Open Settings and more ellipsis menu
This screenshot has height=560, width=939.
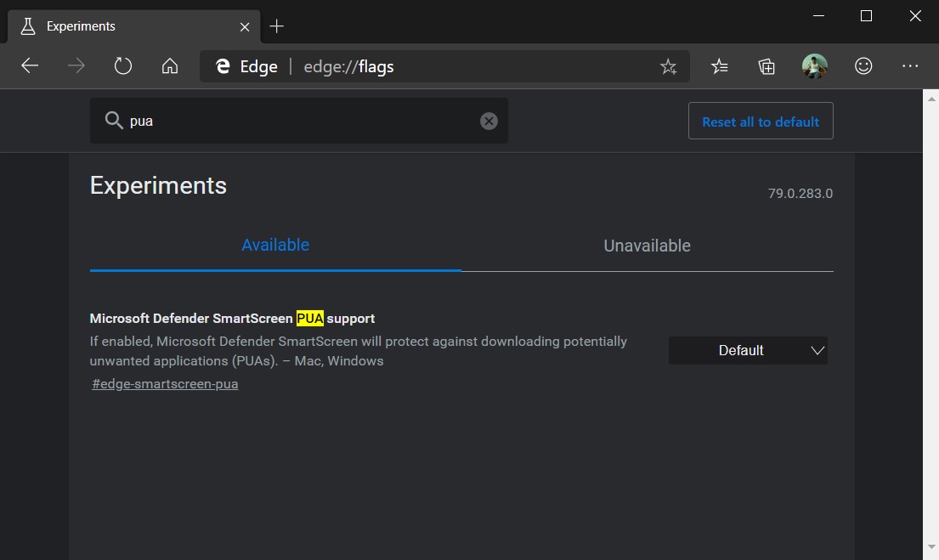(x=909, y=66)
